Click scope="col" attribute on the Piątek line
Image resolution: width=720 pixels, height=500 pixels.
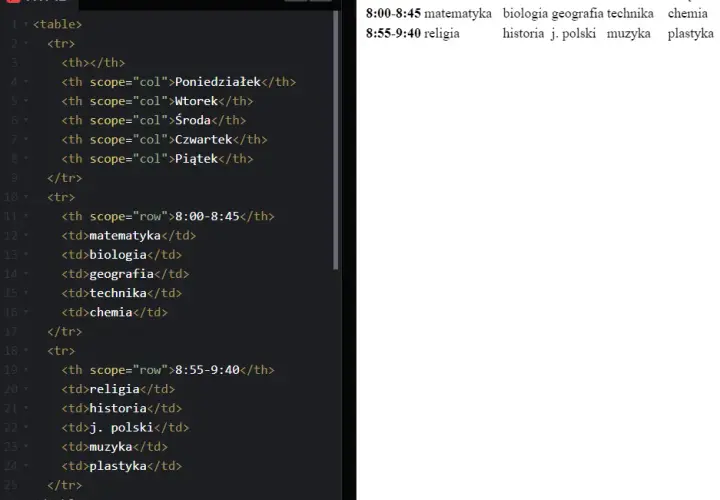[129, 159]
